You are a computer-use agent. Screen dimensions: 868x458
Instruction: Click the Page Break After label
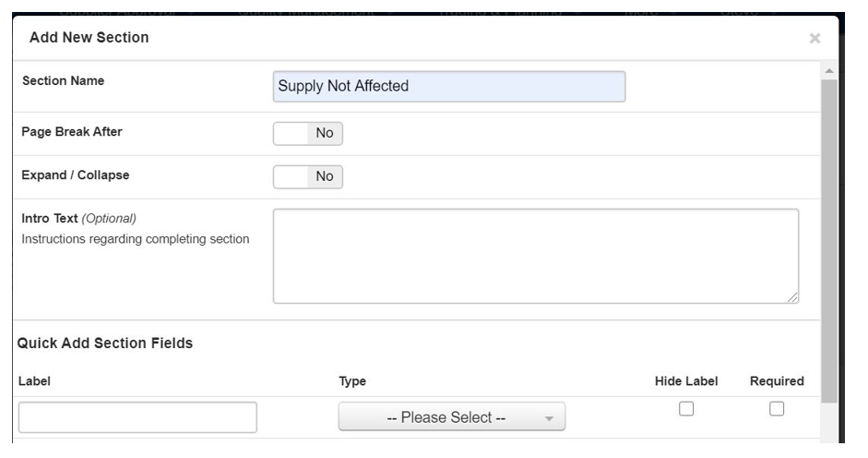(72, 131)
